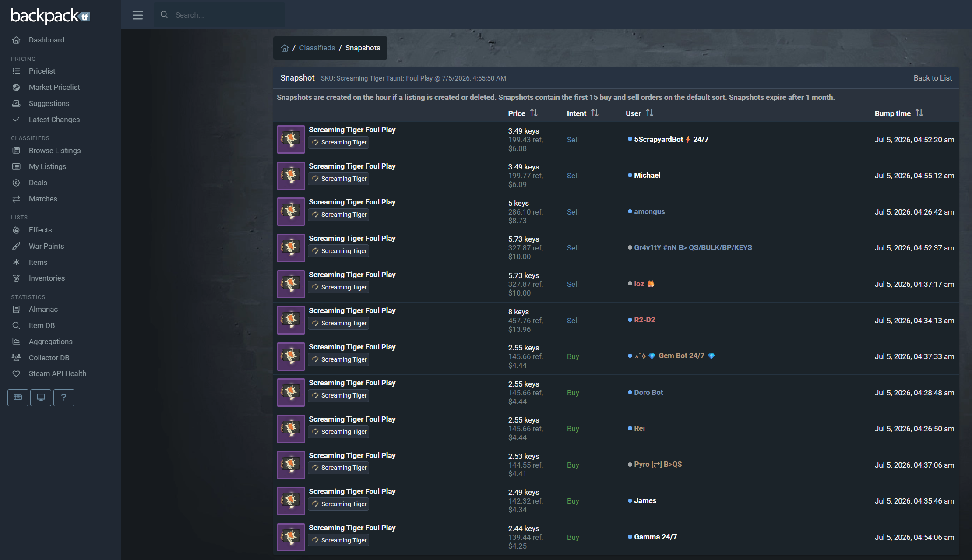Viewport: 972px width, 560px height.
Task: Click the Items asterisk icon
Action: coord(16,262)
